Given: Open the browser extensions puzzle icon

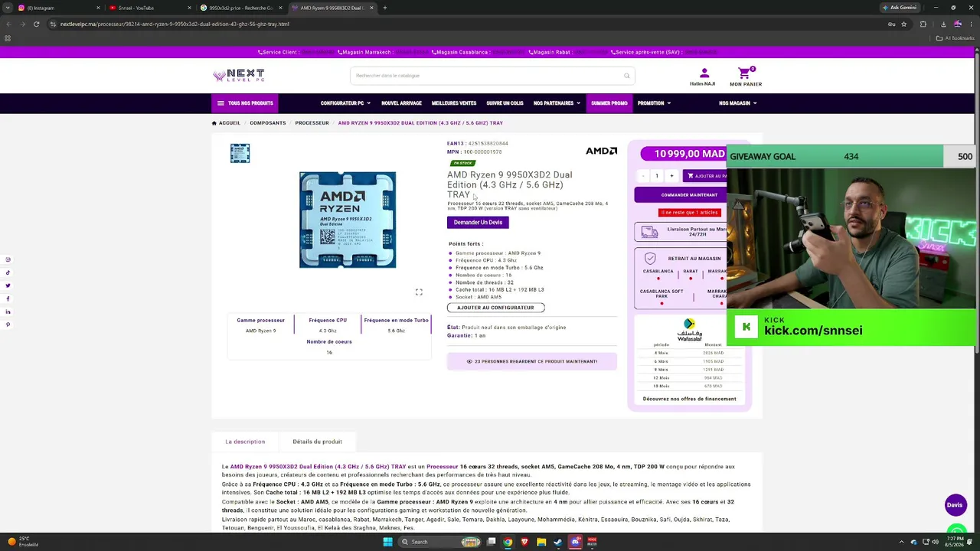Looking at the screenshot, I should click(923, 24).
